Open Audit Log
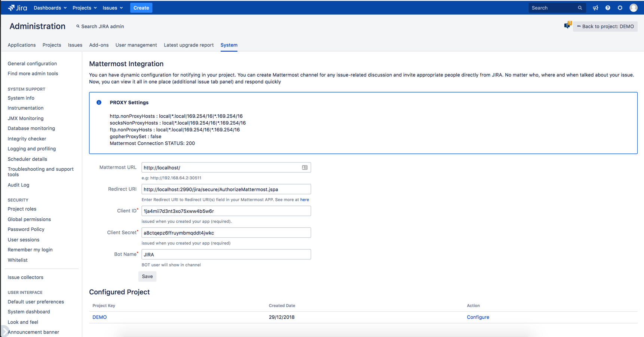The image size is (644, 337). [x=18, y=185]
